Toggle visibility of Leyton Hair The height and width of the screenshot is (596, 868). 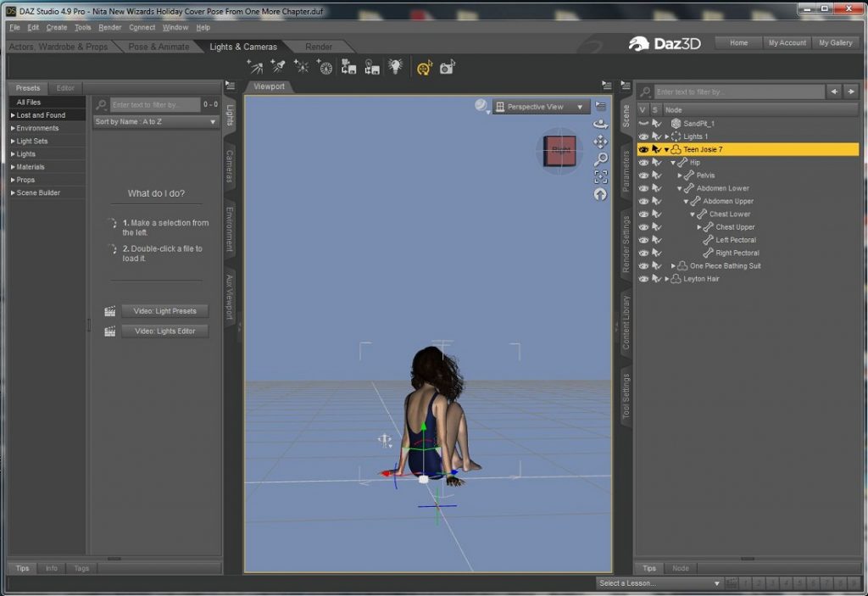[x=643, y=278]
